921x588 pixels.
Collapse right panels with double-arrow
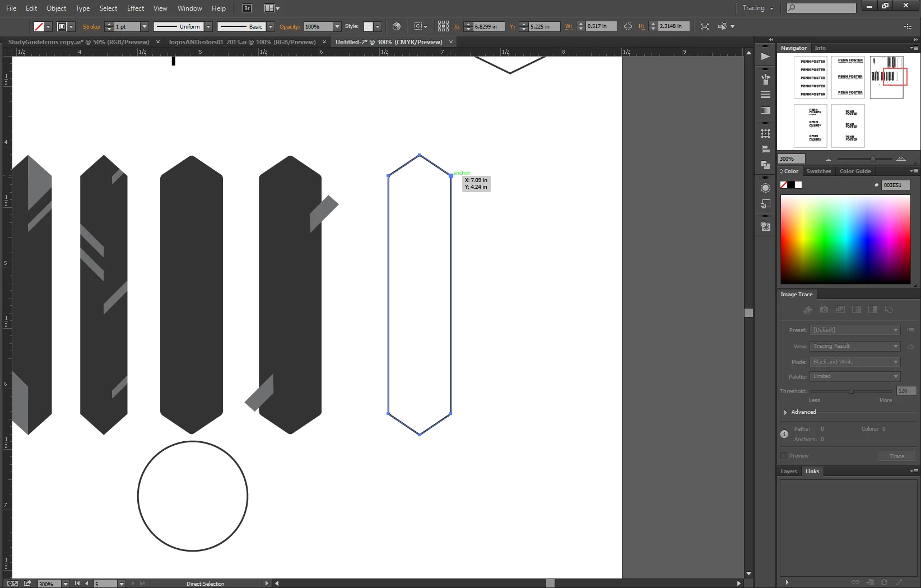point(916,40)
